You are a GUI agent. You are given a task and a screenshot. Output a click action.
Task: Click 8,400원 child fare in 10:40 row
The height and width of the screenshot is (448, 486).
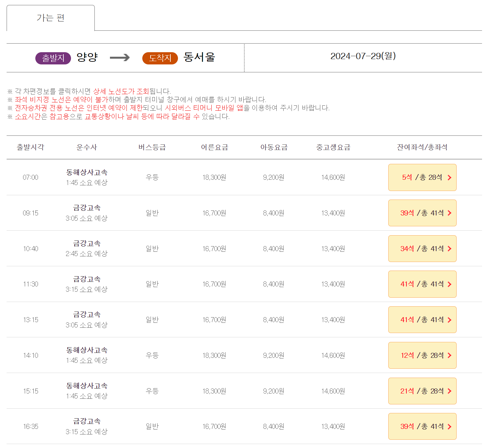click(x=274, y=249)
